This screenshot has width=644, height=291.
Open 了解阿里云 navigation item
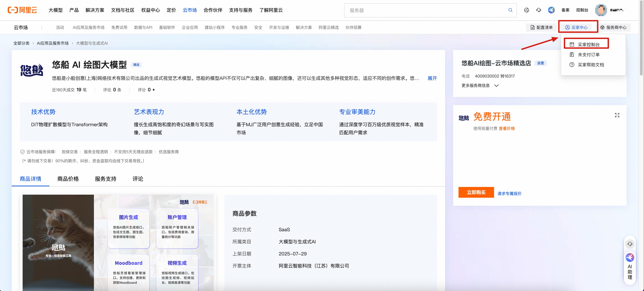tap(271, 10)
